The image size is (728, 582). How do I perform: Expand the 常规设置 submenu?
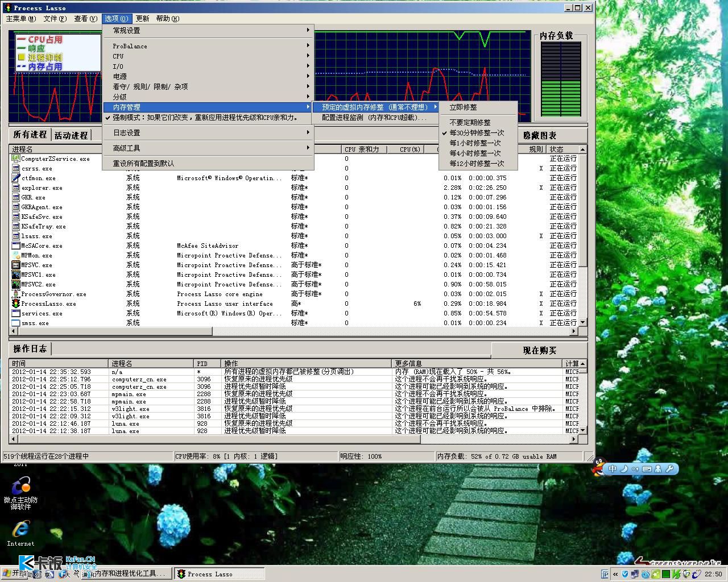208,30
